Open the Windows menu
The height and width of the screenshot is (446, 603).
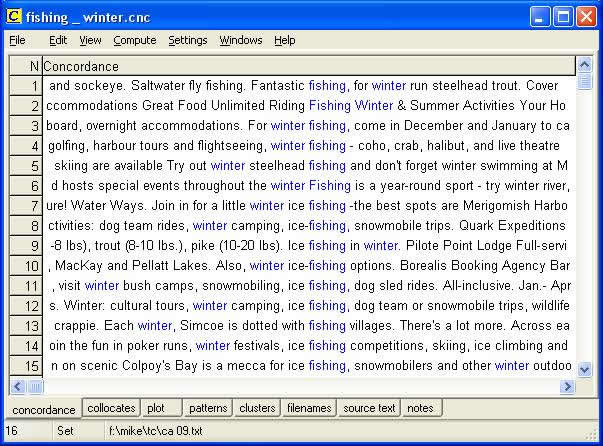[241, 40]
